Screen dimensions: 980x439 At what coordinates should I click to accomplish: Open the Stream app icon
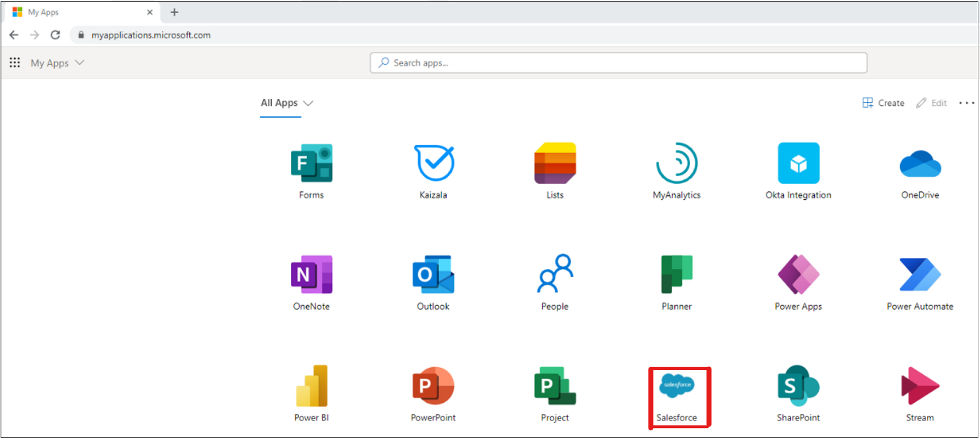coord(920,386)
